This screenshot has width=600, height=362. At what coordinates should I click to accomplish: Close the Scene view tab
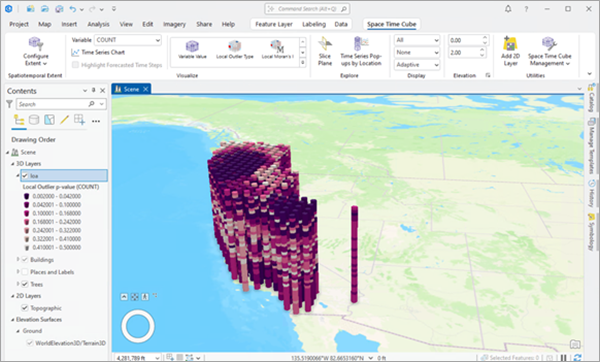tap(145, 89)
